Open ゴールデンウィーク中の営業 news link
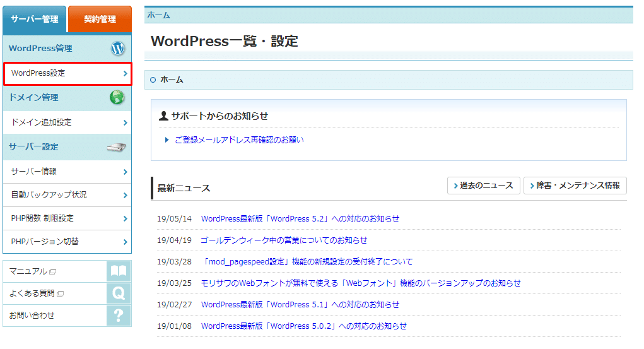The height and width of the screenshot is (349, 644). tap(284, 240)
